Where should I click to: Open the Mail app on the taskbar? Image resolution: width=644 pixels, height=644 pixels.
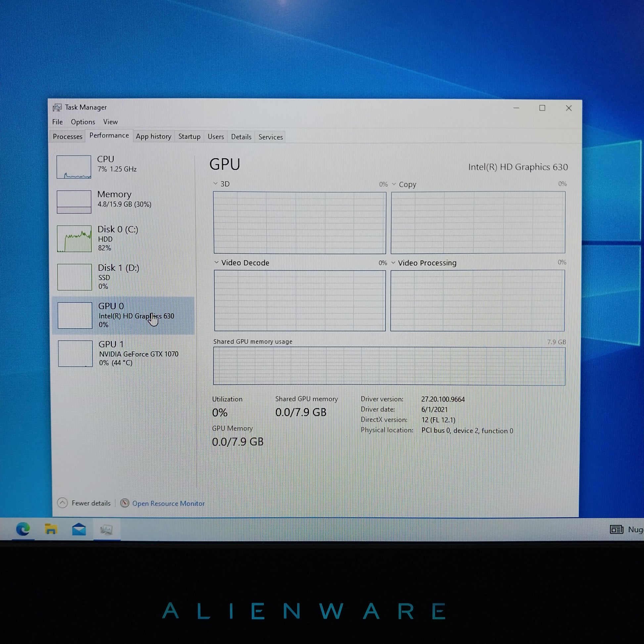pyautogui.click(x=79, y=529)
